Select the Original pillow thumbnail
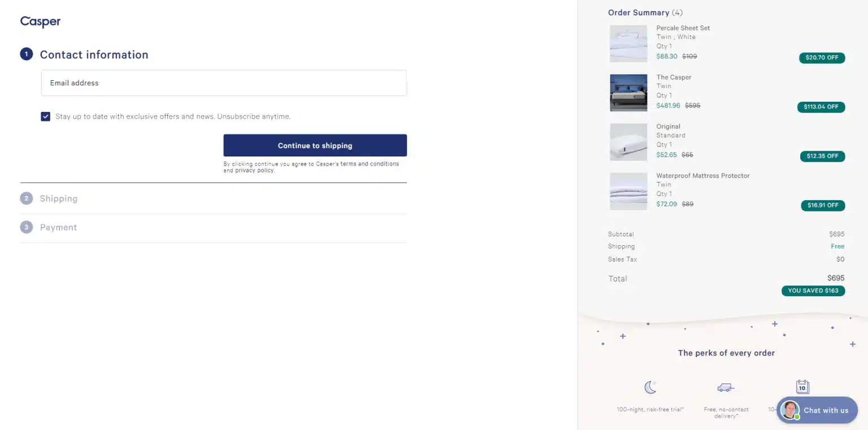This screenshot has width=868, height=430. pyautogui.click(x=628, y=142)
